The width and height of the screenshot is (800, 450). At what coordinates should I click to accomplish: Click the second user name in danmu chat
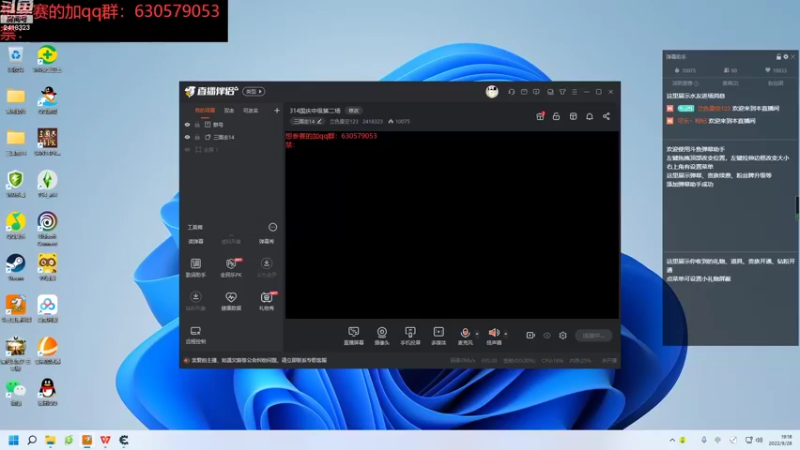click(692, 121)
